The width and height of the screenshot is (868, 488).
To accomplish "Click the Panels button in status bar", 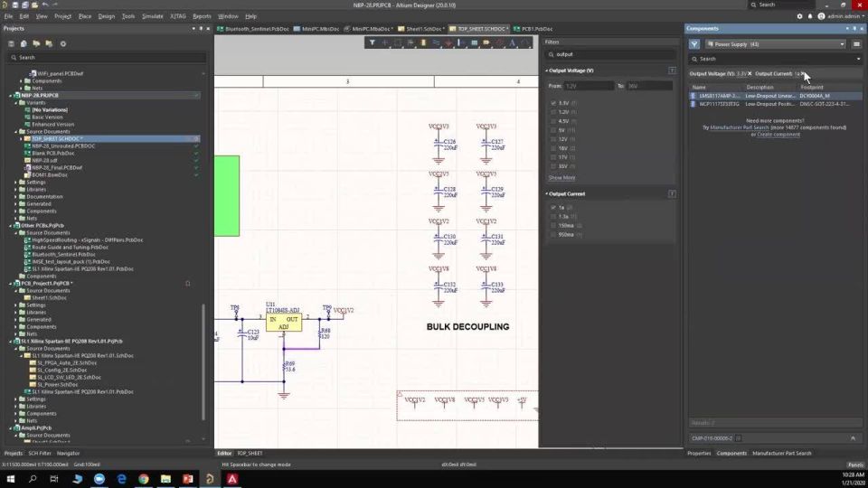I will (x=855, y=465).
